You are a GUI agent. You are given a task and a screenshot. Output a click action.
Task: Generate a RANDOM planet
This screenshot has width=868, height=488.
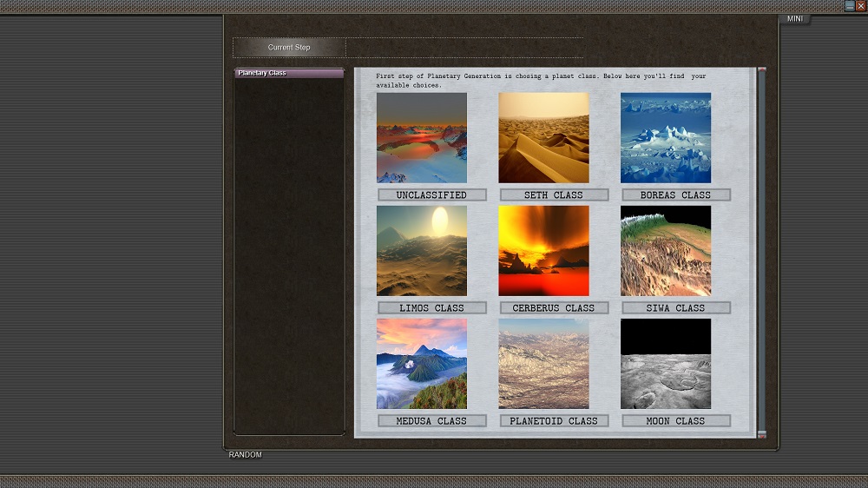coord(246,455)
